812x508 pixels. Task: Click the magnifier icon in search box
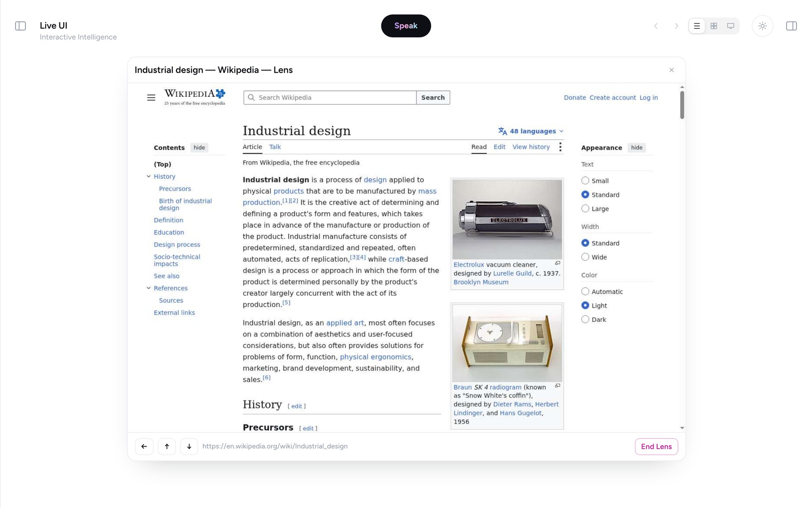251,98
